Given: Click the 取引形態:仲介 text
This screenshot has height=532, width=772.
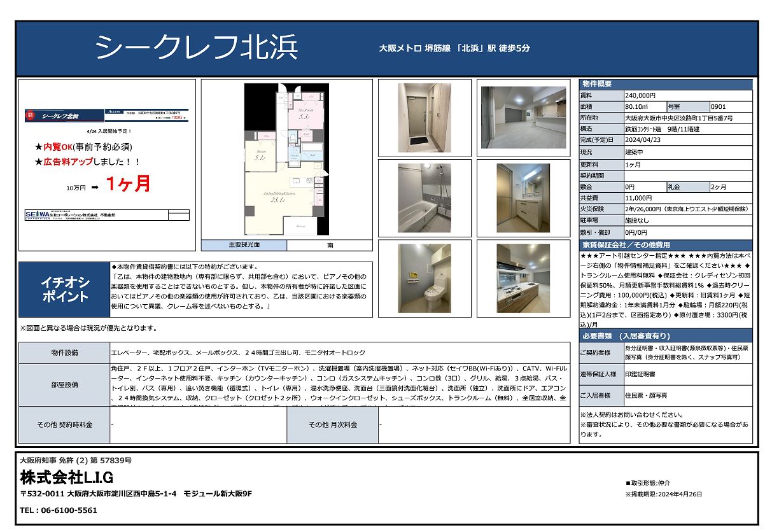Looking at the screenshot, I should coord(649,484).
